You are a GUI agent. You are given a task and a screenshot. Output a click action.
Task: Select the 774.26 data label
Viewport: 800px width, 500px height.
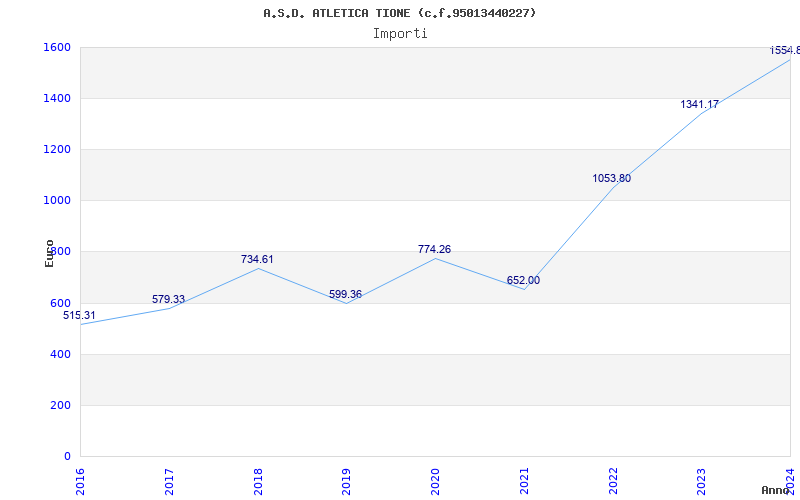tap(434, 249)
